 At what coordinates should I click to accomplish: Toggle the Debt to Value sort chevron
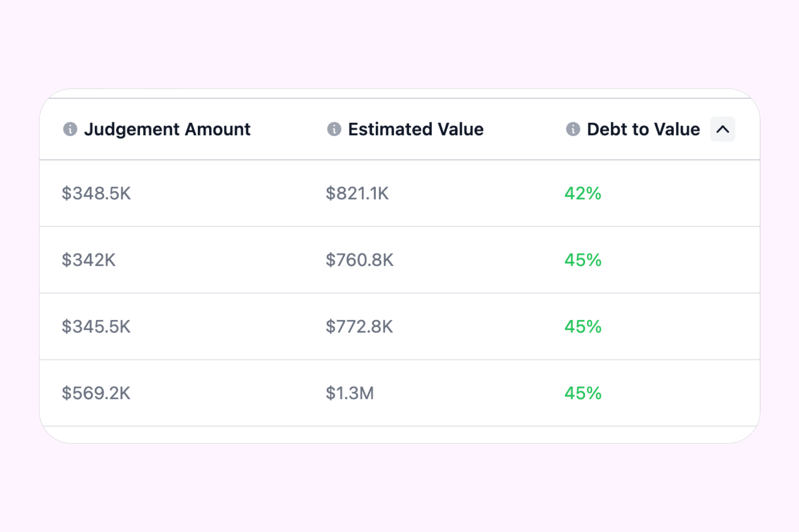point(723,129)
